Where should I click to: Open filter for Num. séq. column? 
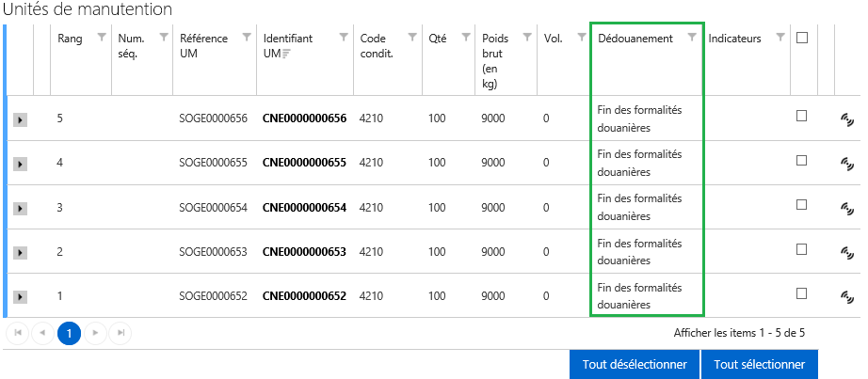point(164,37)
